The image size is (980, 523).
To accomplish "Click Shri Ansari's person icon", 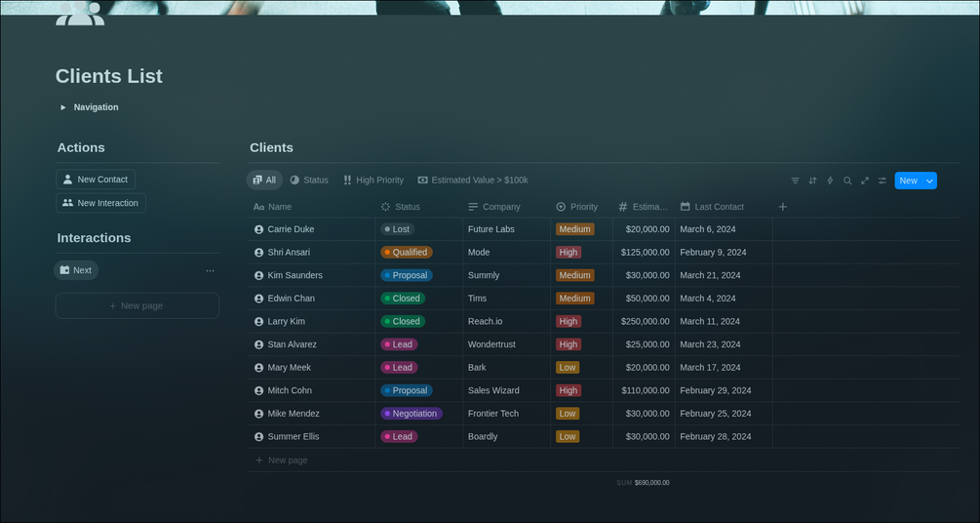I will (x=258, y=253).
